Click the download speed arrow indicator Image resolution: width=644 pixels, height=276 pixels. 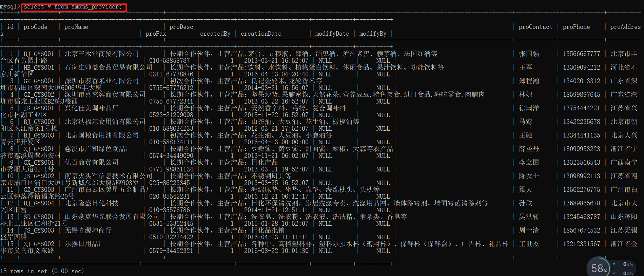coord(614,273)
